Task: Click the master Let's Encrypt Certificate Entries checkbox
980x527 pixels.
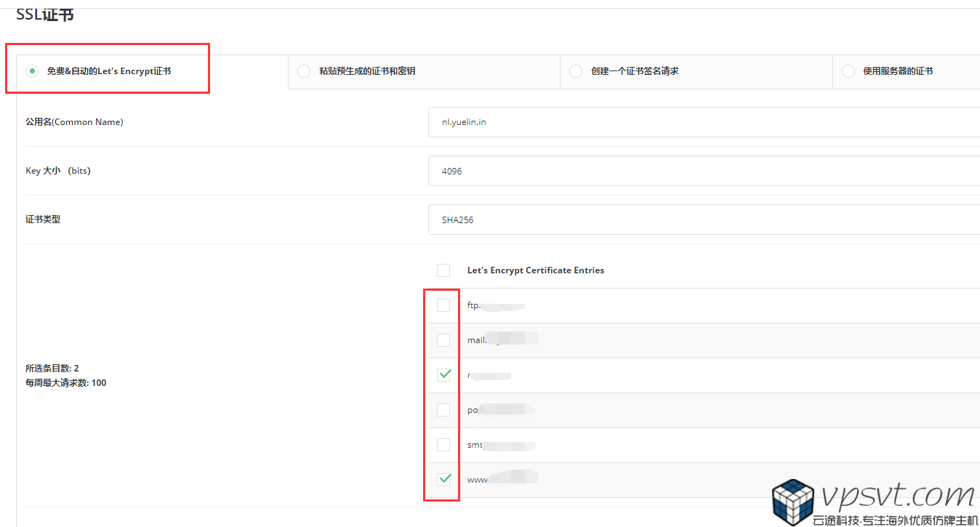Action: pyautogui.click(x=443, y=270)
